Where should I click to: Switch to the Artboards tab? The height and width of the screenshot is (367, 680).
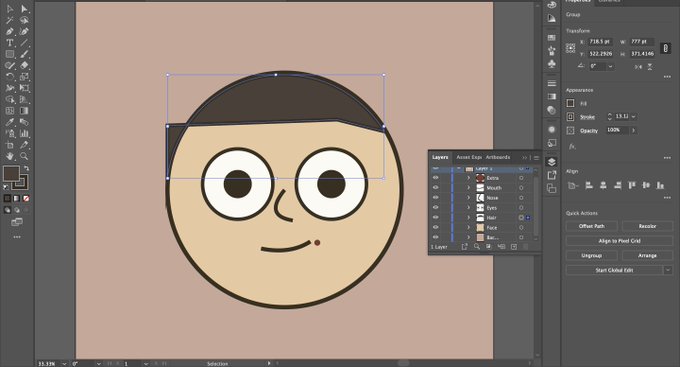pyautogui.click(x=498, y=157)
